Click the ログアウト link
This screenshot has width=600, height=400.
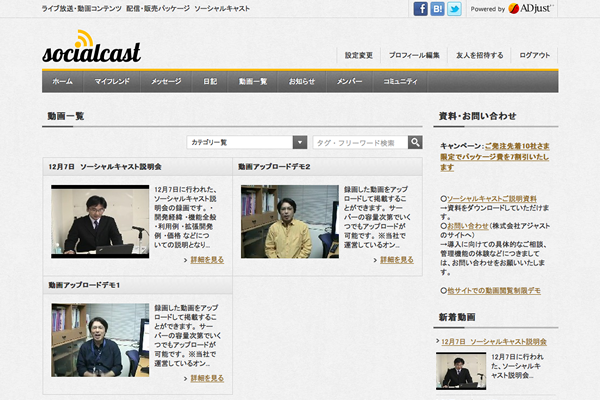point(534,55)
